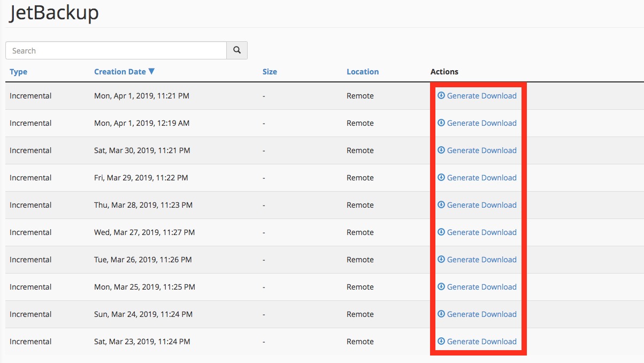Generate Download for Thu, Mar 28 backup
The image size is (644, 363).
pos(482,205)
